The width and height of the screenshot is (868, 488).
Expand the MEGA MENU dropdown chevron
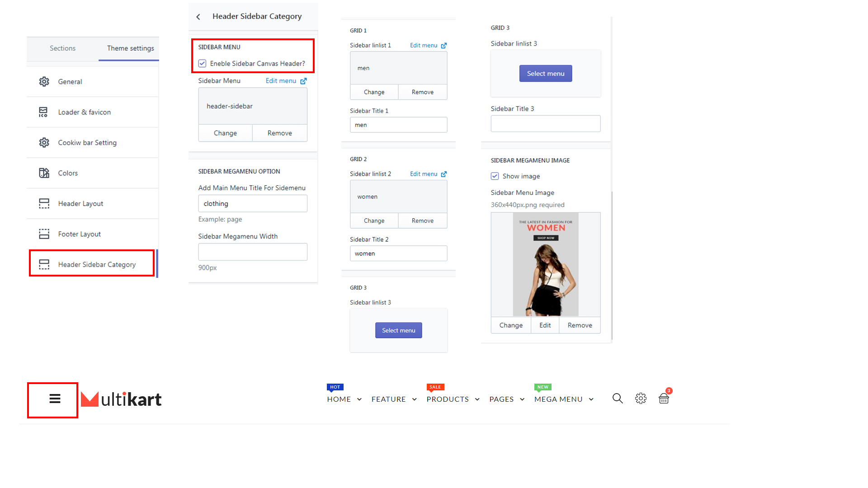click(x=591, y=399)
